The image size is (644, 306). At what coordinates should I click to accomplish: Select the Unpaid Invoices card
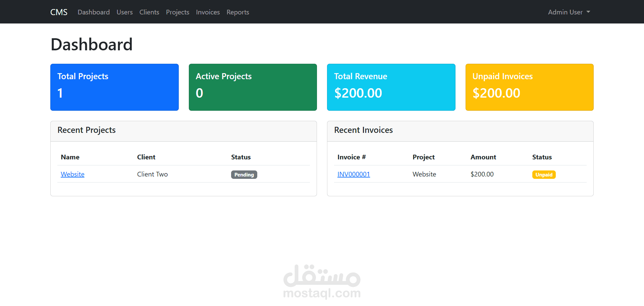529,87
